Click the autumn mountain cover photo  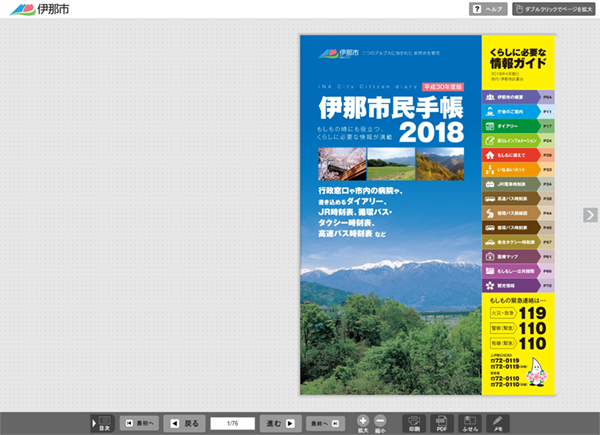click(x=440, y=164)
